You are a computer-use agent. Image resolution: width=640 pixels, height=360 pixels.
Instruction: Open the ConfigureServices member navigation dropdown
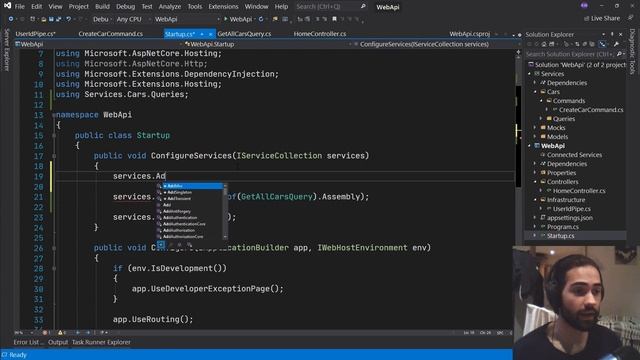click(x=435, y=44)
